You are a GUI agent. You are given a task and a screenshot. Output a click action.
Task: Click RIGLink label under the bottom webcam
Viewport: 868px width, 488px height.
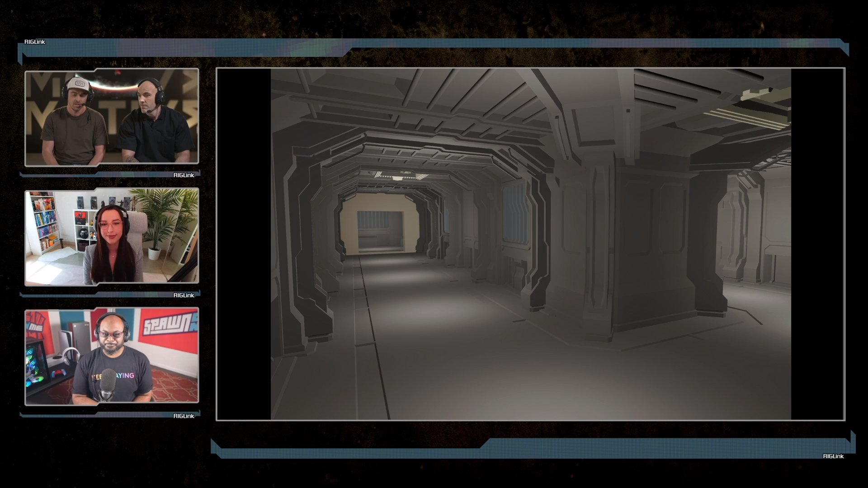[184, 416]
